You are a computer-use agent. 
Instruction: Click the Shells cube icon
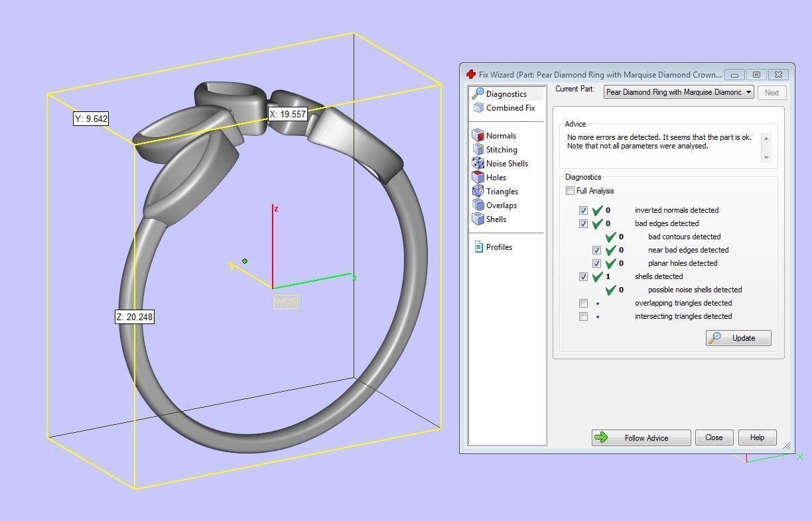tap(478, 219)
